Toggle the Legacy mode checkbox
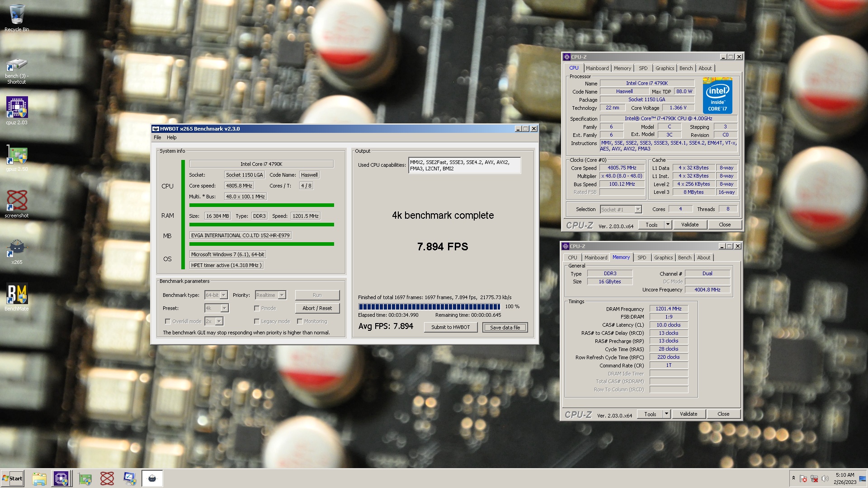 pos(257,321)
